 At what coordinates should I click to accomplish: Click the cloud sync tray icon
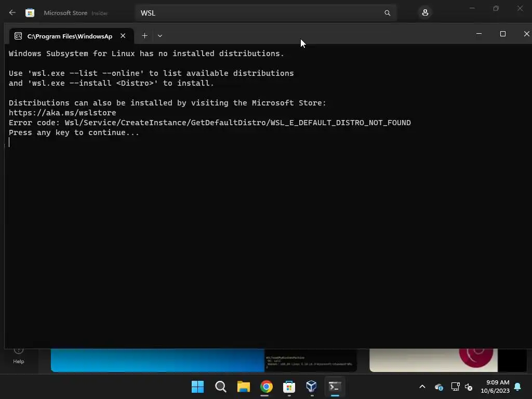[438, 387]
